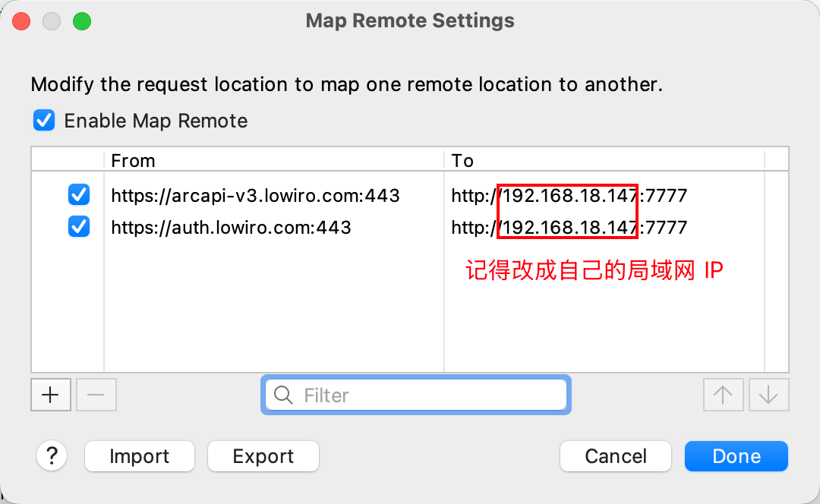
Task: Cancel the Map Remote Settings dialog
Action: click(616, 456)
